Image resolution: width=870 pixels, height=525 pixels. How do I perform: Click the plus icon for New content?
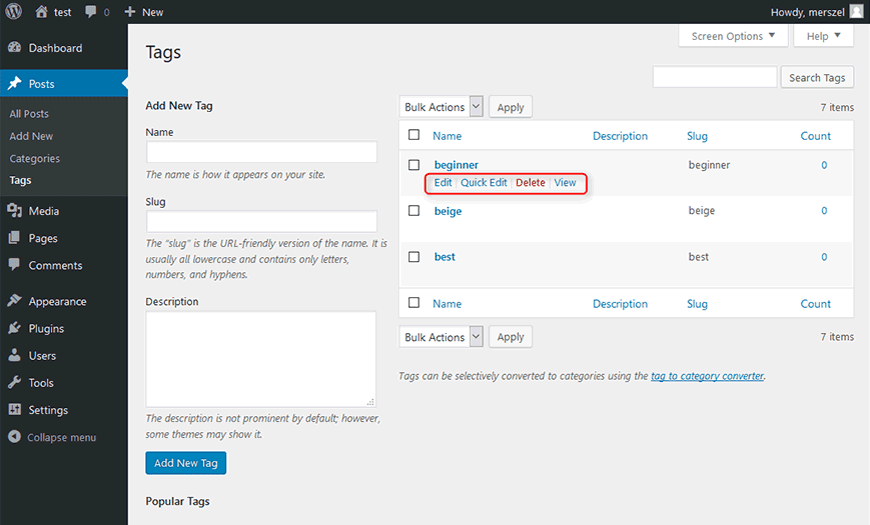(130, 12)
